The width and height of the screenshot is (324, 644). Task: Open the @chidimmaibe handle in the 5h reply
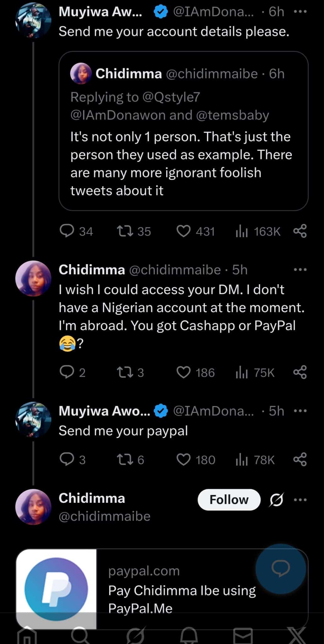[175, 270]
